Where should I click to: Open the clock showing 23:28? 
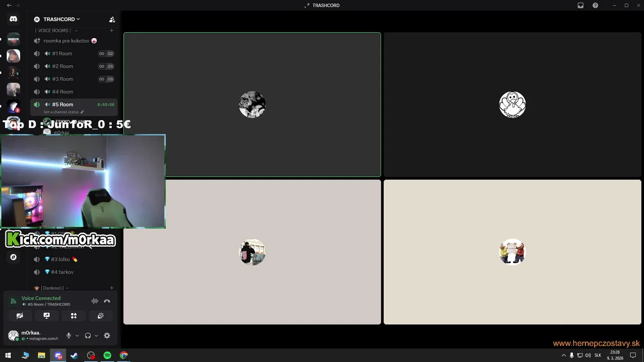pos(615,355)
